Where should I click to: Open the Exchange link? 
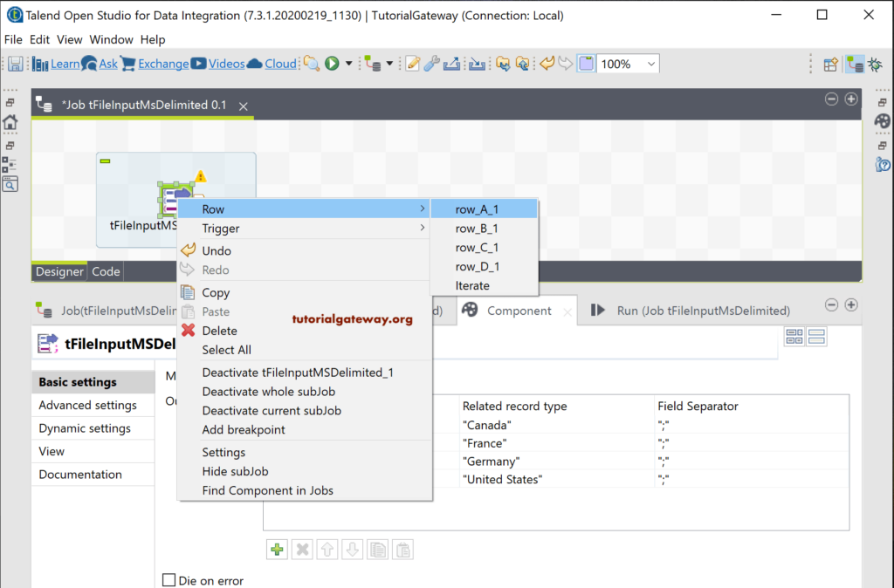click(x=163, y=64)
